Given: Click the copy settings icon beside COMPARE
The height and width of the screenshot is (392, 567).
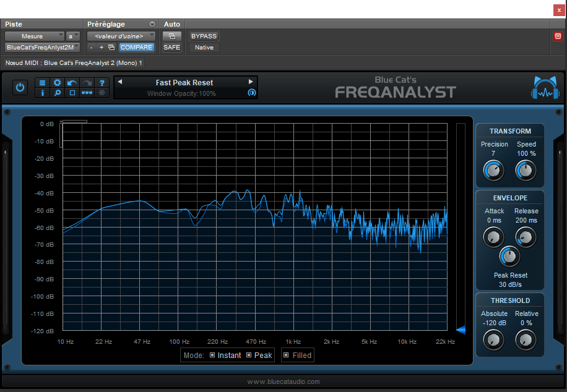Looking at the screenshot, I should pos(111,48).
